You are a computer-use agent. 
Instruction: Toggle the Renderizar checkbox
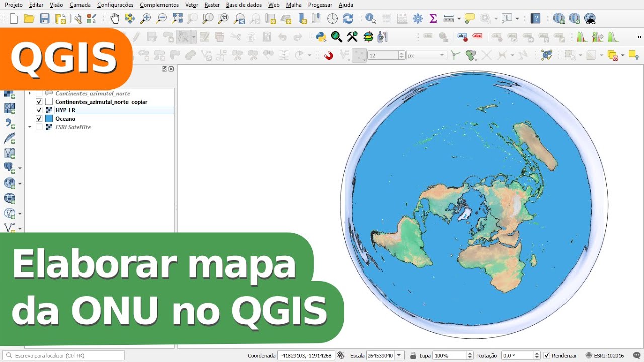(x=547, y=356)
